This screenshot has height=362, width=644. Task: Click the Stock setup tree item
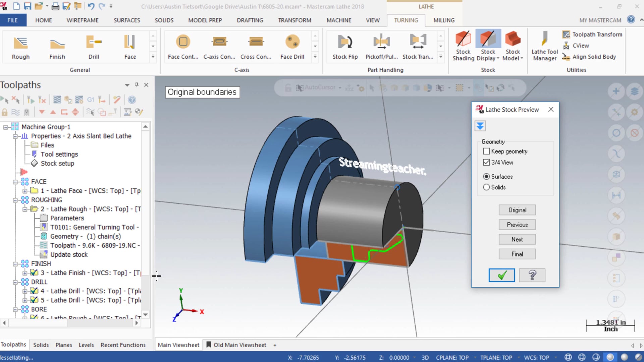click(x=57, y=163)
